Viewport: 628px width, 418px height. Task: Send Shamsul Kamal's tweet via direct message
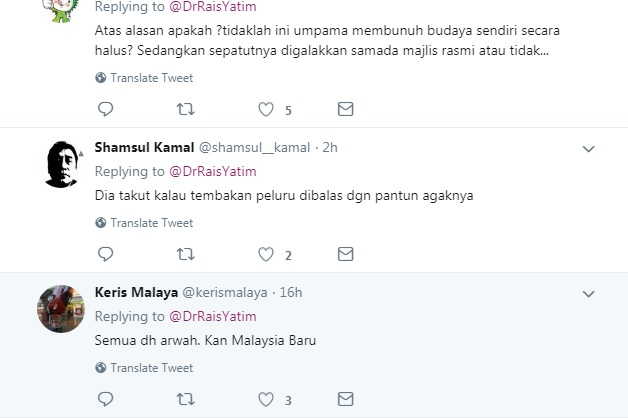click(345, 254)
